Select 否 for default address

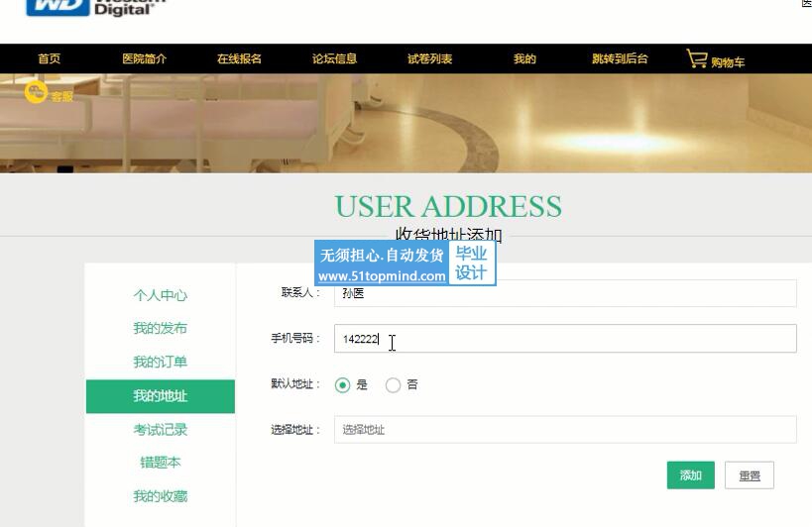point(393,385)
